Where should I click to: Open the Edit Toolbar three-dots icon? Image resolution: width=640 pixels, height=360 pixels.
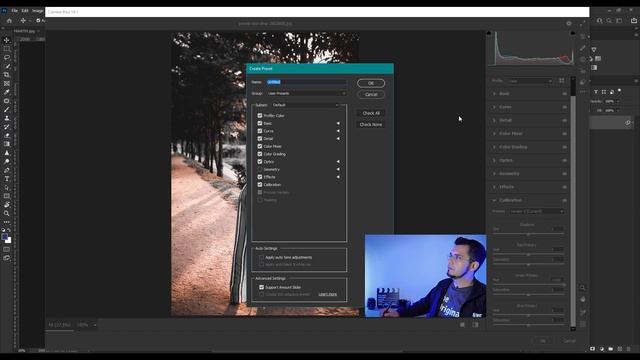pos(7,222)
